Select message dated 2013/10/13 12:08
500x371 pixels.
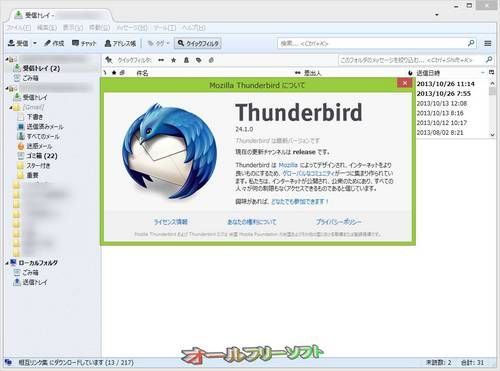pos(441,103)
